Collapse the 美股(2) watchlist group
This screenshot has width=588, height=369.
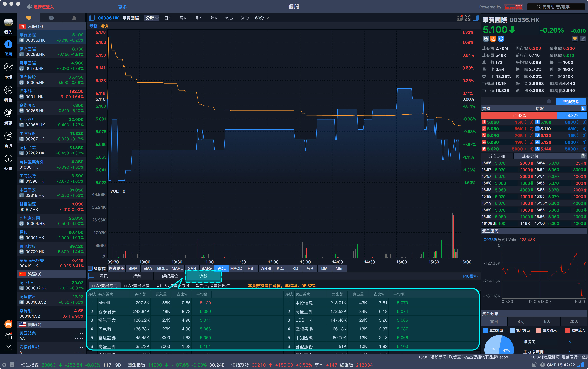click(52, 324)
